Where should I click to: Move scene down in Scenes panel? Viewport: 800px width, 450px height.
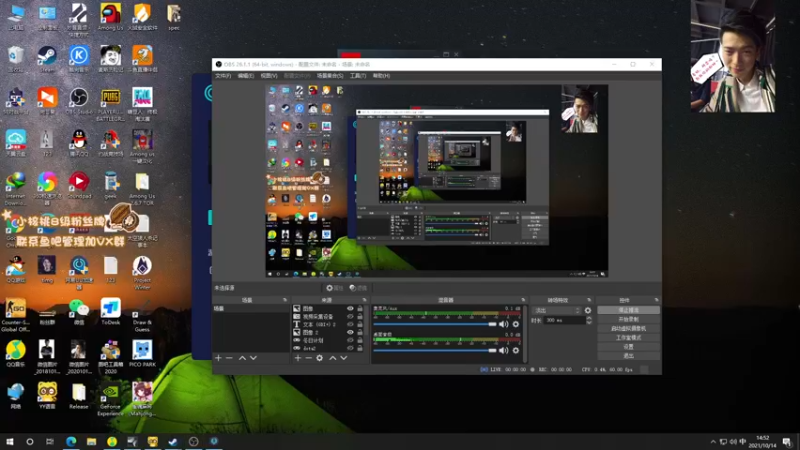tap(254, 358)
